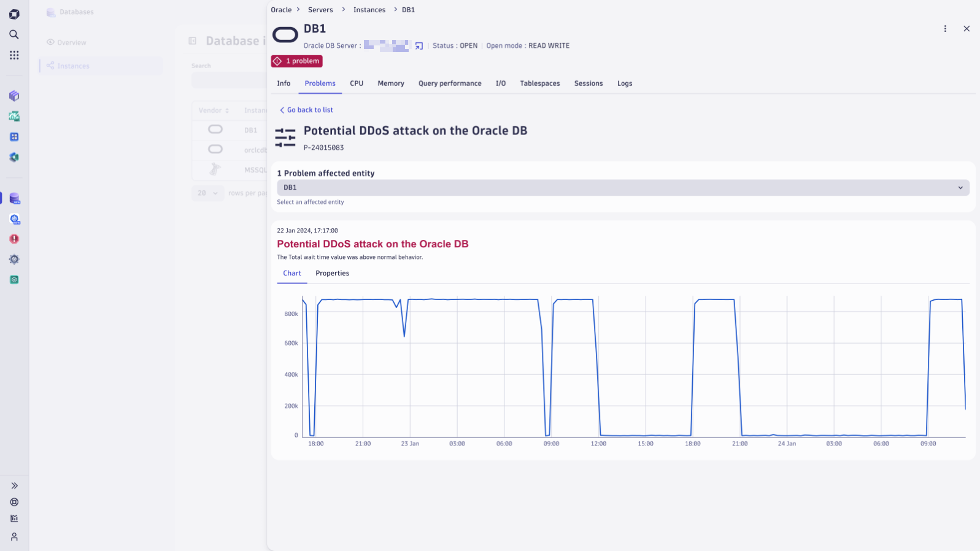Screen dimensions: 980x551
Task: Open the blue dashboards app icon
Action: click(14, 137)
